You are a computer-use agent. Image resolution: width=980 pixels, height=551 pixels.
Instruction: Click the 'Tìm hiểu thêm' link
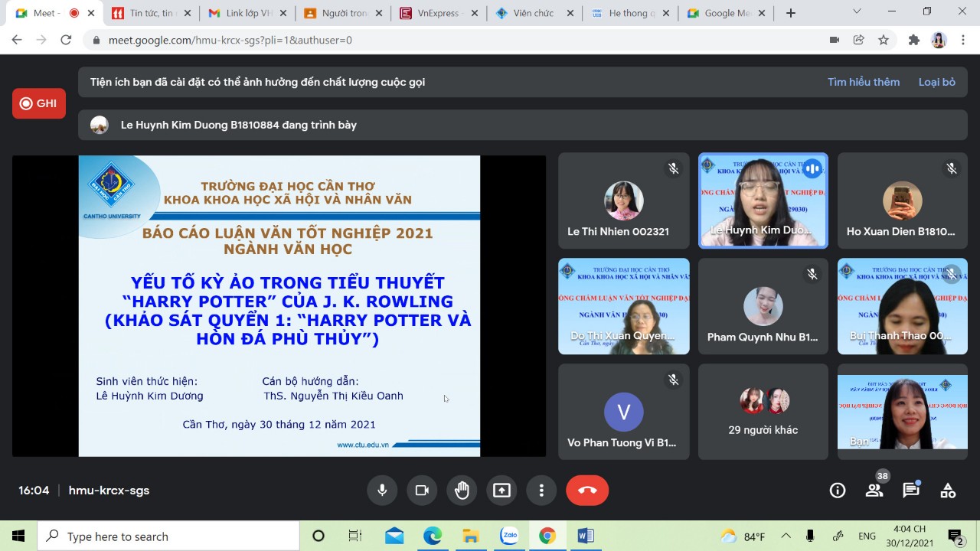tap(863, 82)
